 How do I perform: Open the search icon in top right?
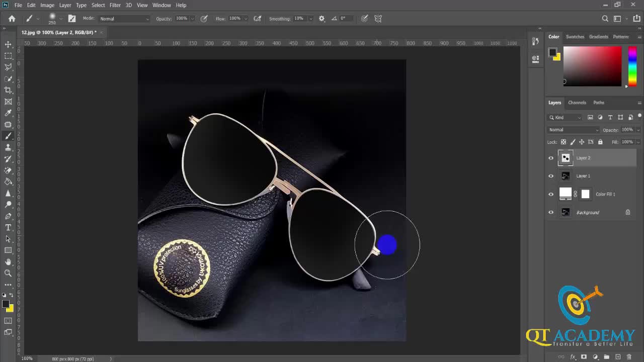tap(605, 19)
